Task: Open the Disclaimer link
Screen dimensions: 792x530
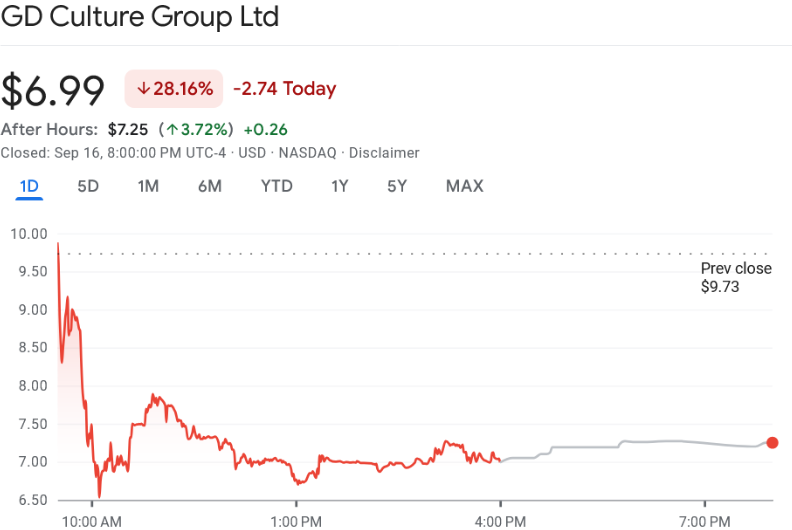Action: tap(386, 153)
